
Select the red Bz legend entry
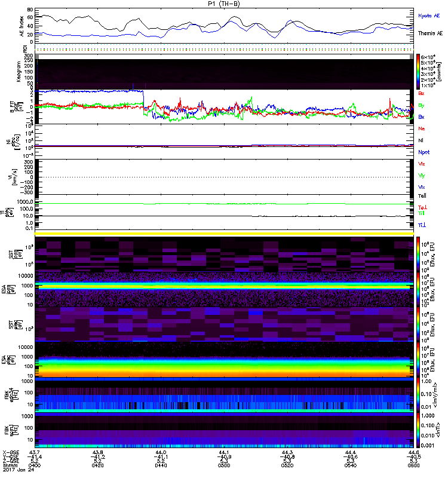422,93
